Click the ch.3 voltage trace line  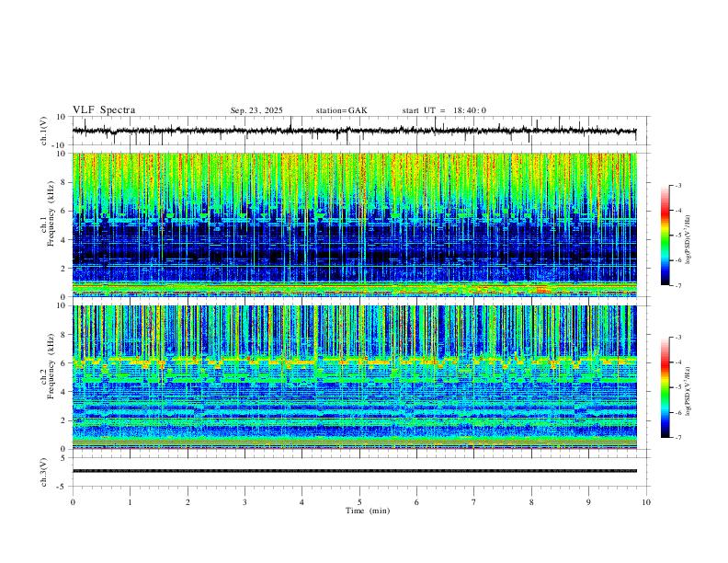pos(354,471)
